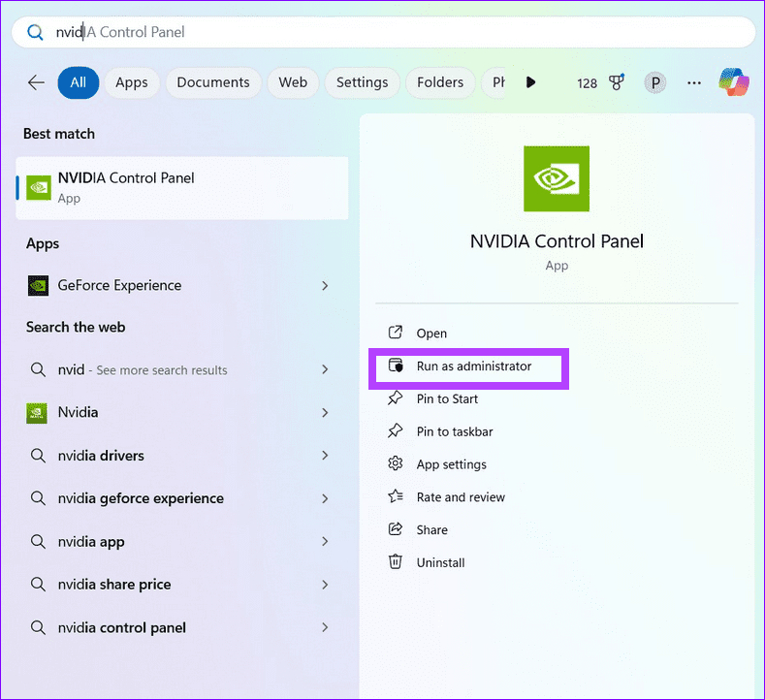Expand the 'nvidia drivers' chevron
The width and height of the screenshot is (765, 700).
[325, 456]
